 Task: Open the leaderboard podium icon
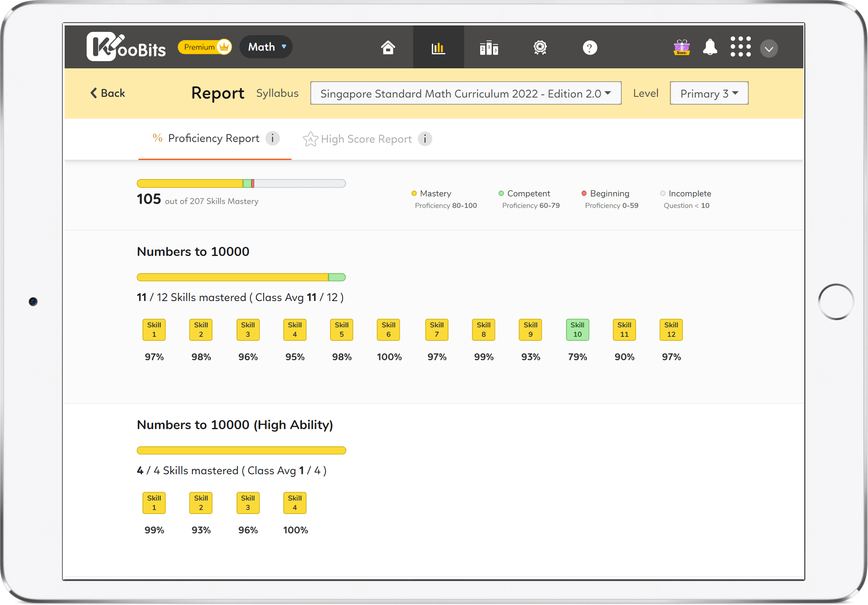coord(488,48)
